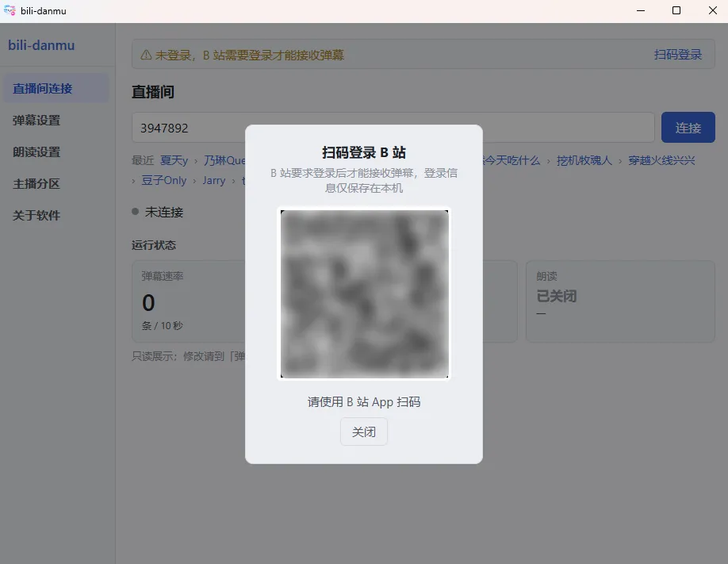Select recent room 夏天y
Screen dimensions: 728x564
(x=174, y=161)
